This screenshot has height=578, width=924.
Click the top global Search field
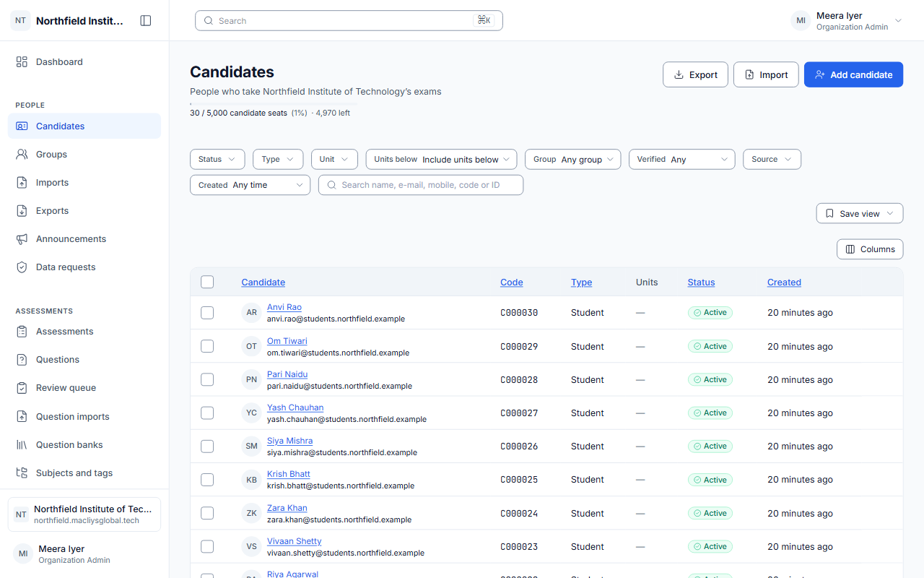point(349,21)
